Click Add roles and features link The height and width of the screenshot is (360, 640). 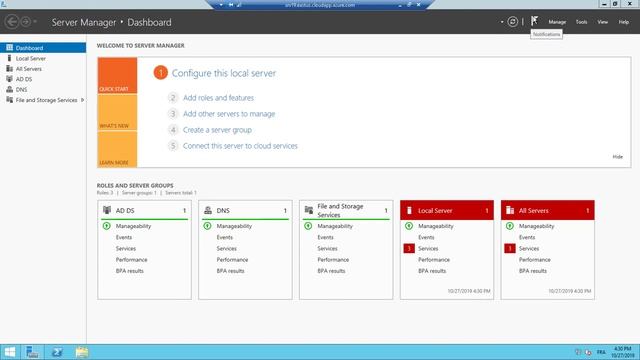pos(218,98)
